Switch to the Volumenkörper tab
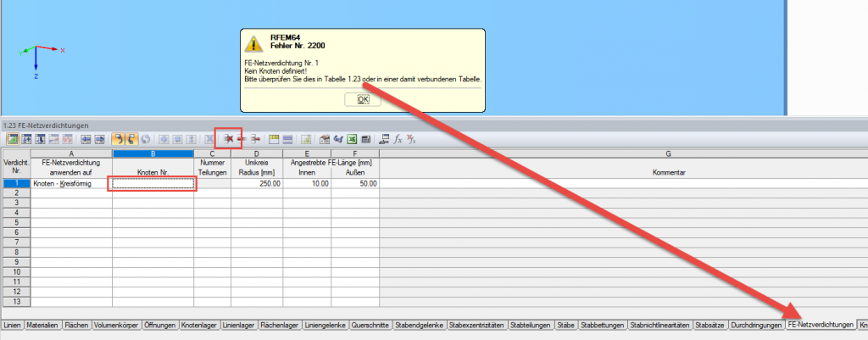The height and width of the screenshot is (340, 868). [x=116, y=325]
